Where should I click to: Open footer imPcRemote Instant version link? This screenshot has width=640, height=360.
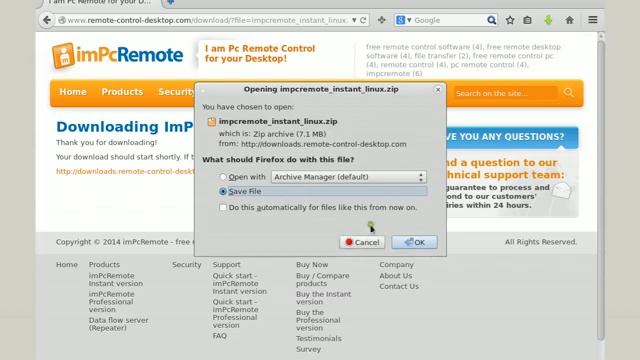pyautogui.click(x=116, y=280)
